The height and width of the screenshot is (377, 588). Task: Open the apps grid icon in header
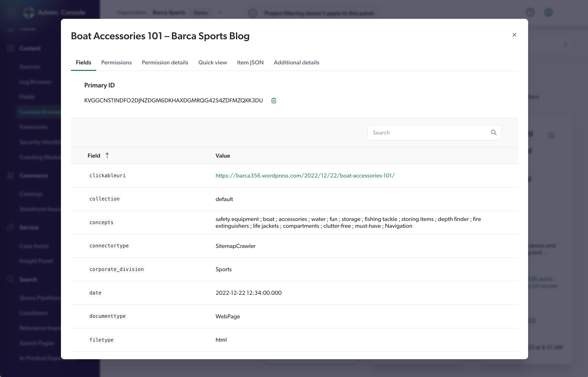(12, 12)
